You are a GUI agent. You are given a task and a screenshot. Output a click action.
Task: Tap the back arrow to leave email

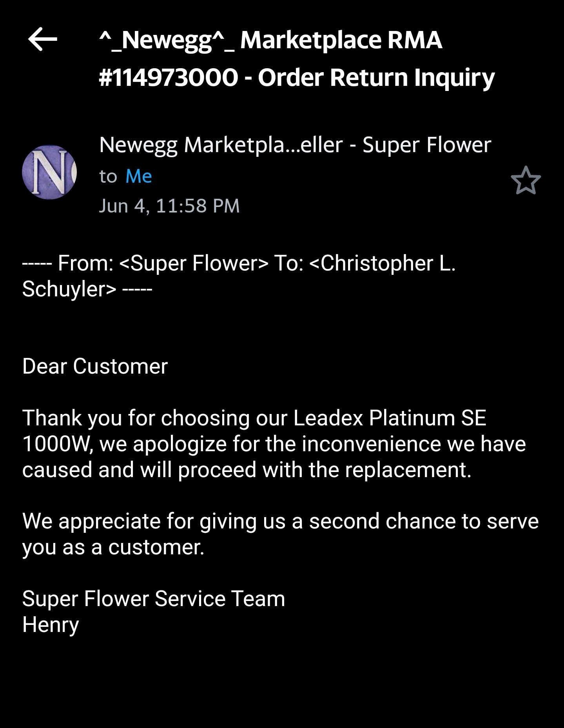42,39
